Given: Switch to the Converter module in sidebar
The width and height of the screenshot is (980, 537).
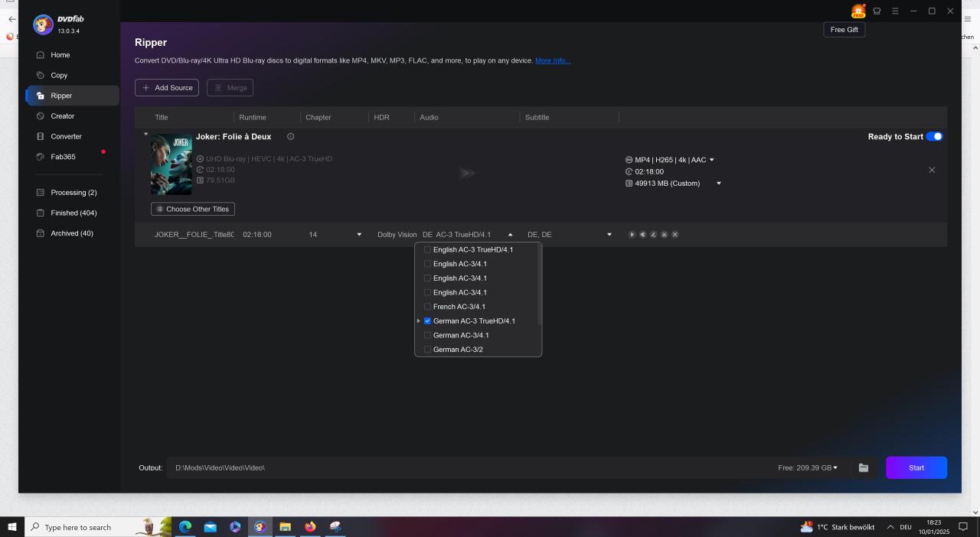Looking at the screenshot, I should coord(66,136).
